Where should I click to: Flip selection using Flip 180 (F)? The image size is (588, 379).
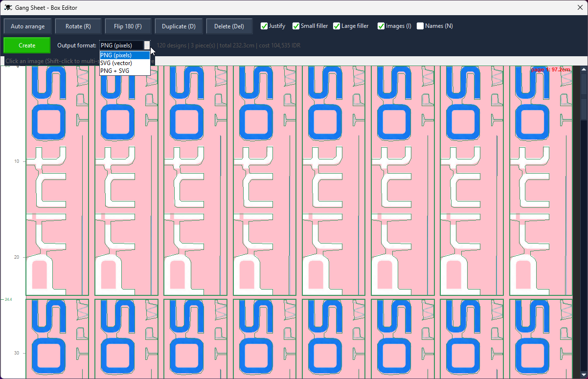(128, 26)
